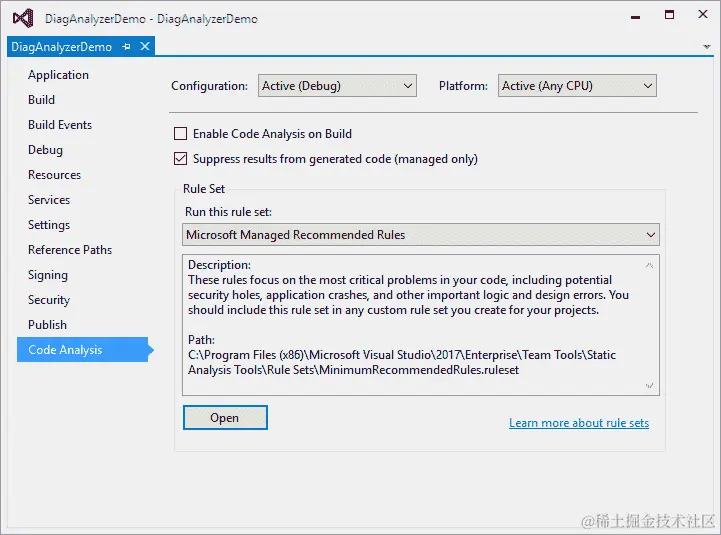The width and height of the screenshot is (721, 535).
Task: Click the 'Rule Set' group title
Action: 204,189
